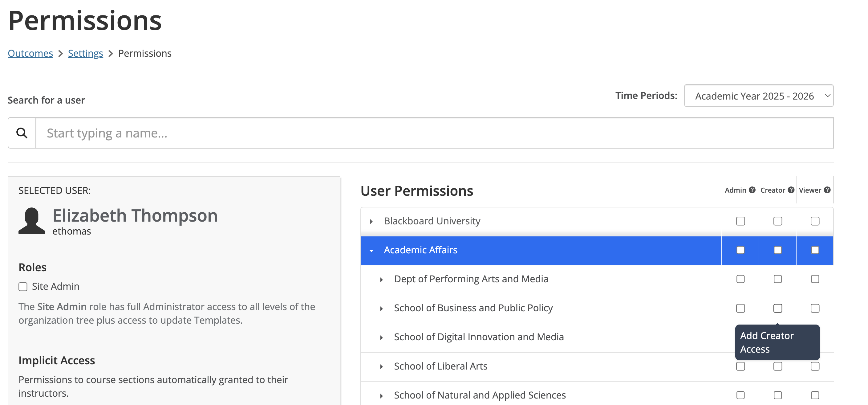Click the Admin column header
This screenshot has width=868, height=405.
coord(735,190)
